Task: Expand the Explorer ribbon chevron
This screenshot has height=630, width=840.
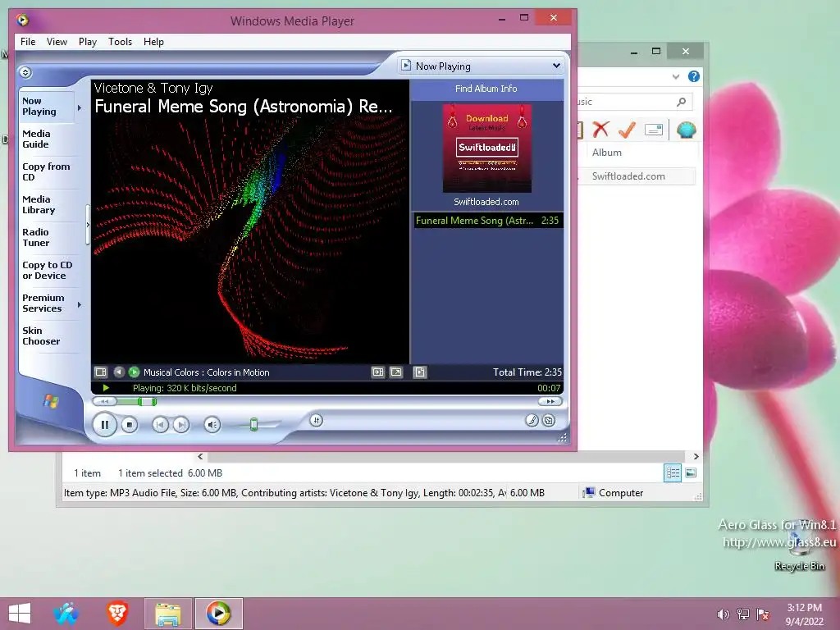Action: [676, 76]
